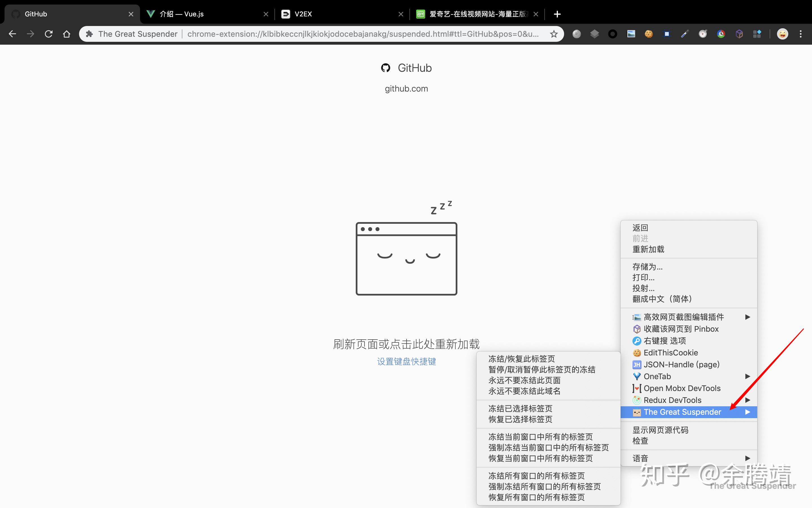This screenshot has height=508, width=812.
Task: Select 显示网页源代码 in context menu
Action: click(x=660, y=430)
